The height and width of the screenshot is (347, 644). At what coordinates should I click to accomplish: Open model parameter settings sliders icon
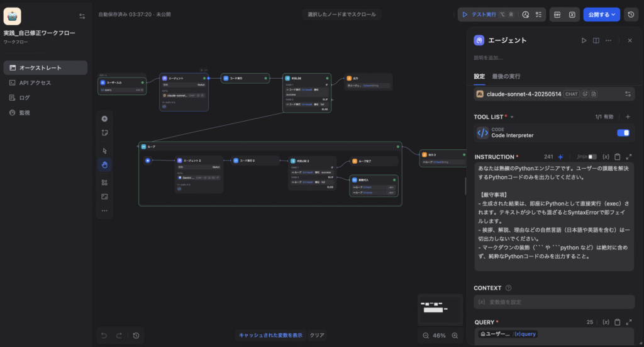point(628,94)
